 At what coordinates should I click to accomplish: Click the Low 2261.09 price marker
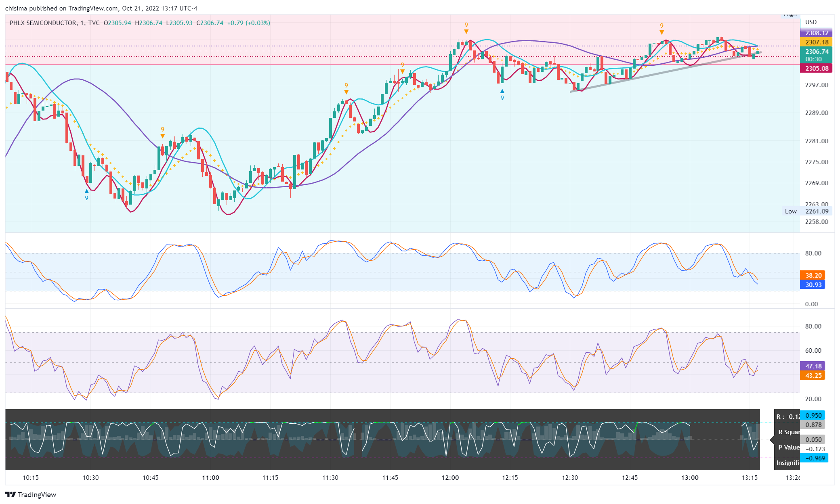pos(808,211)
